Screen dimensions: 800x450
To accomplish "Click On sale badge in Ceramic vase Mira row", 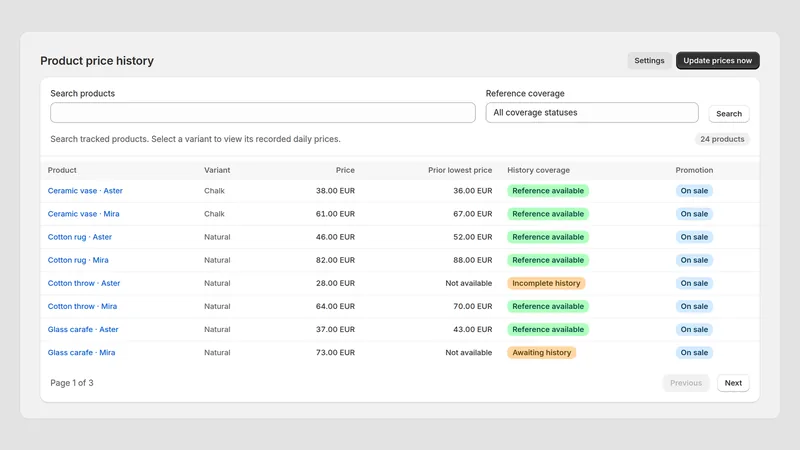I will click(694, 214).
